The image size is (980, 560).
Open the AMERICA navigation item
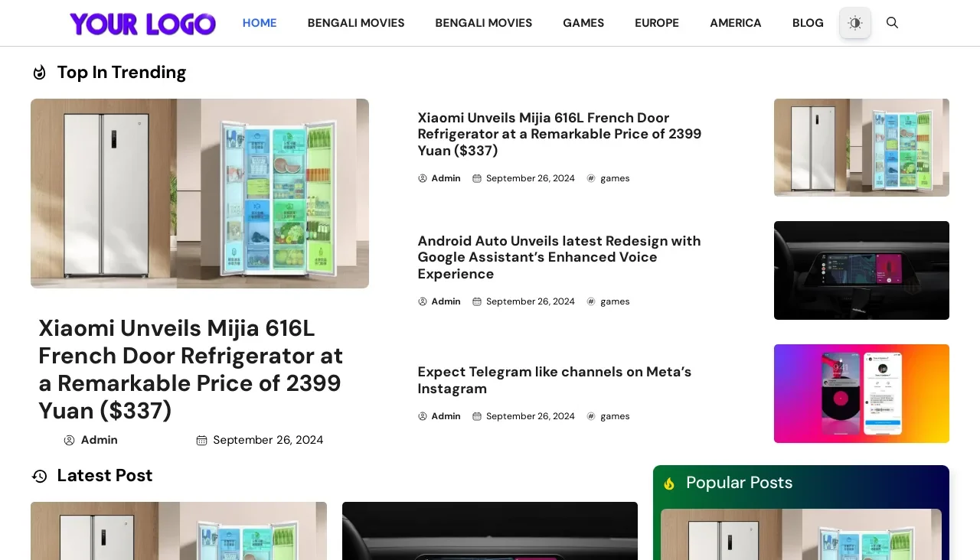coord(736,23)
